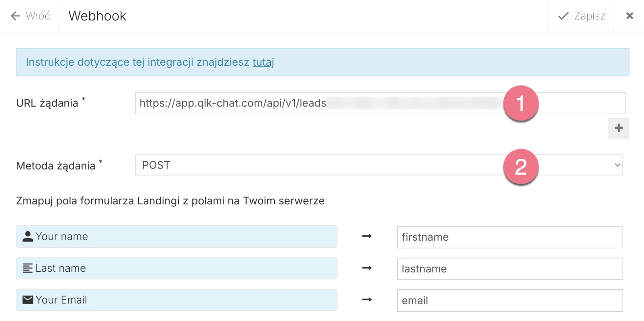Click the firstname mapping input field

click(x=509, y=237)
